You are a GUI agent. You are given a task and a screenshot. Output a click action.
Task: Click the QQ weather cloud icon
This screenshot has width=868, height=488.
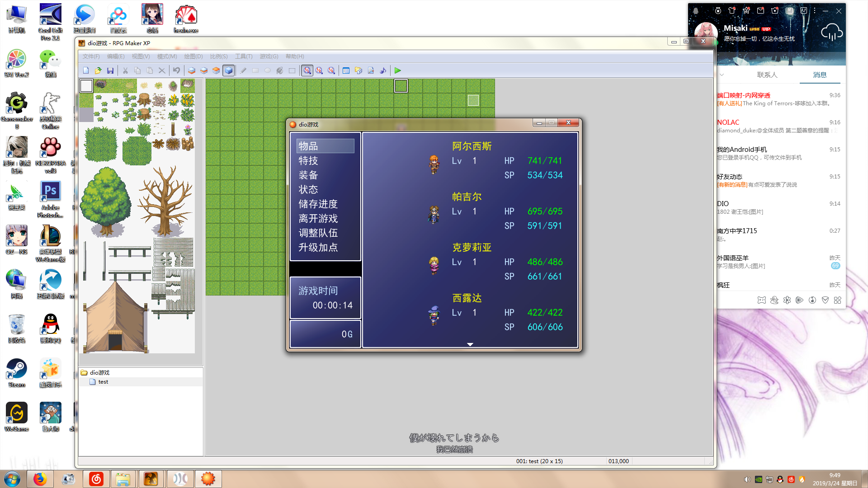pyautogui.click(x=831, y=33)
